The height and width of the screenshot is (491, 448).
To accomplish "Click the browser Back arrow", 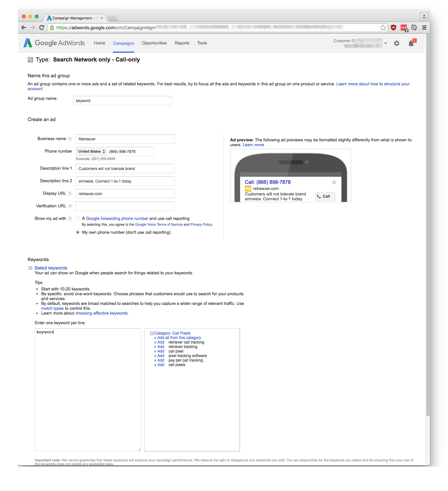I will point(23,28).
